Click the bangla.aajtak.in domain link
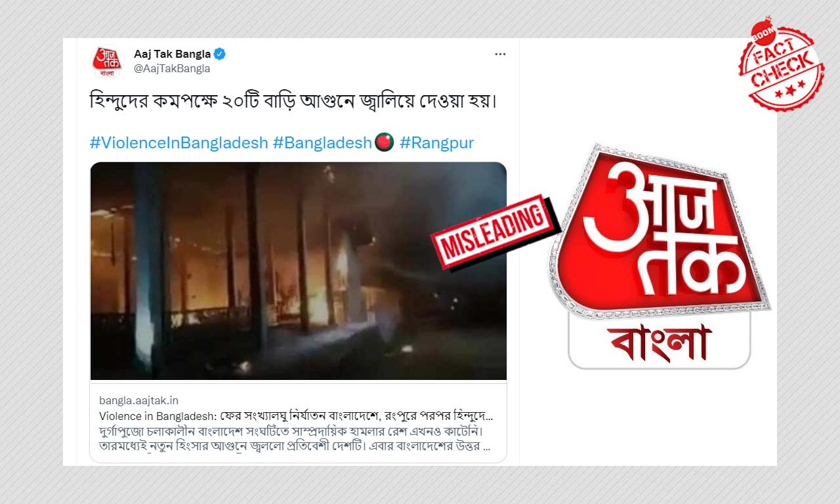Viewport: 840px width, 504px height. coord(138,400)
